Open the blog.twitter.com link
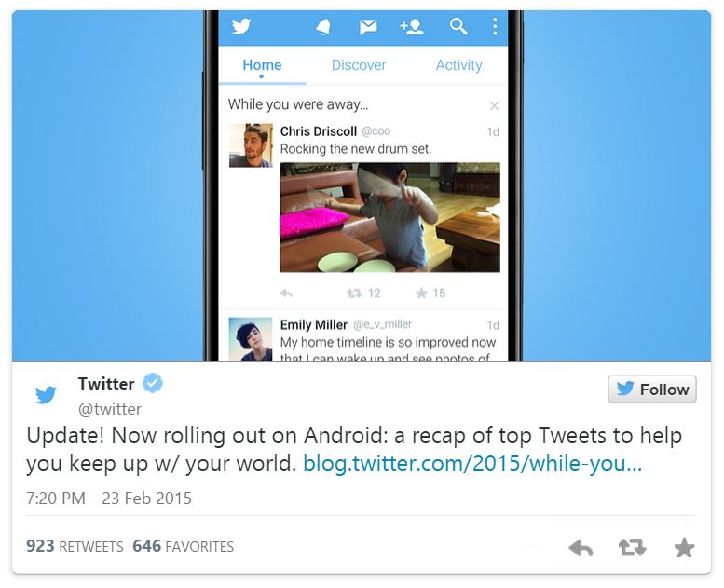This screenshot has height=588, width=724. coord(472,463)
